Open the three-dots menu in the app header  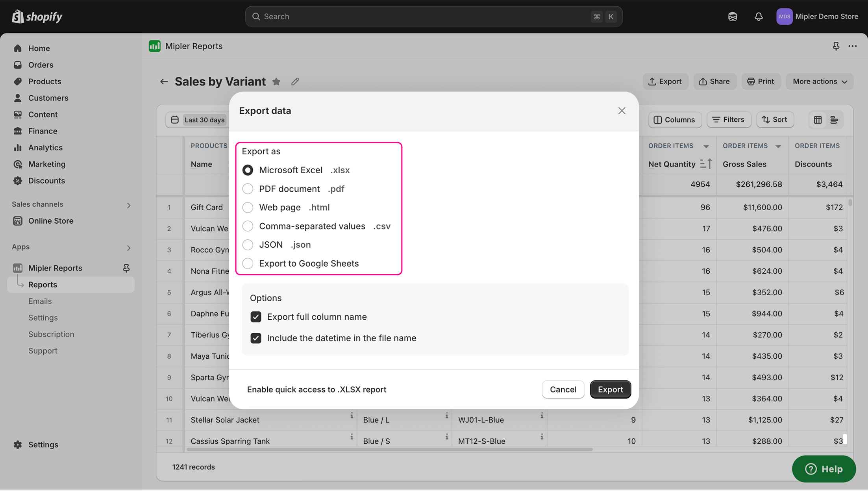pyautogui.click(x=852, y=46)
